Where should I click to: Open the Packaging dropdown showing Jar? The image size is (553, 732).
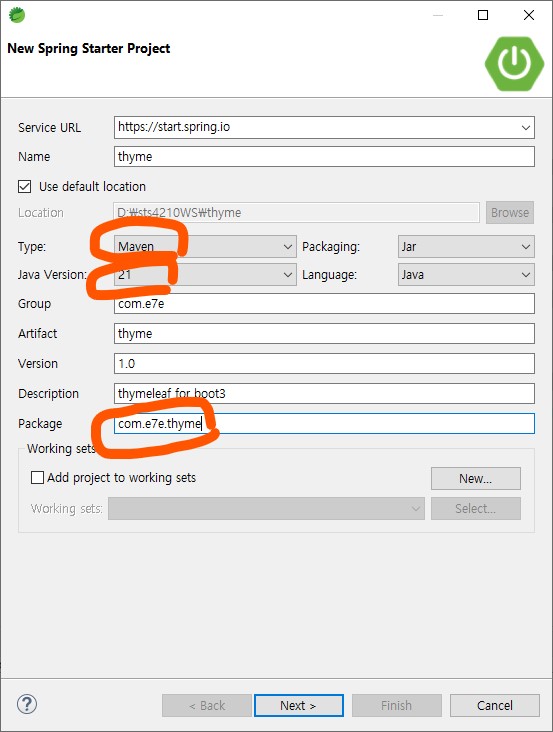466,246
